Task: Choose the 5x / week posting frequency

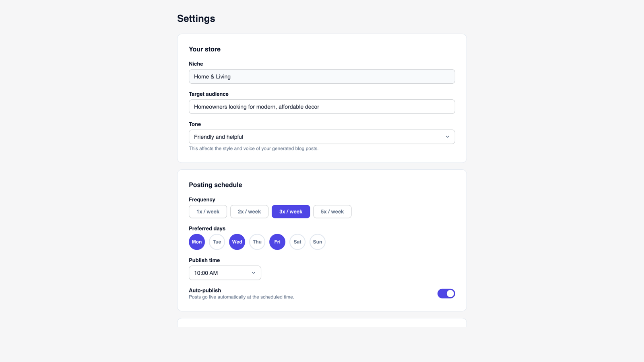Action: tap(332, 211)
